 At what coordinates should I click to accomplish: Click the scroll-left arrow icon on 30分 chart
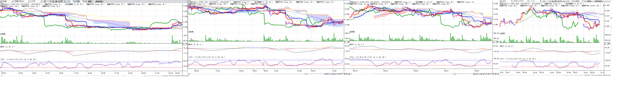coord(474,74)
